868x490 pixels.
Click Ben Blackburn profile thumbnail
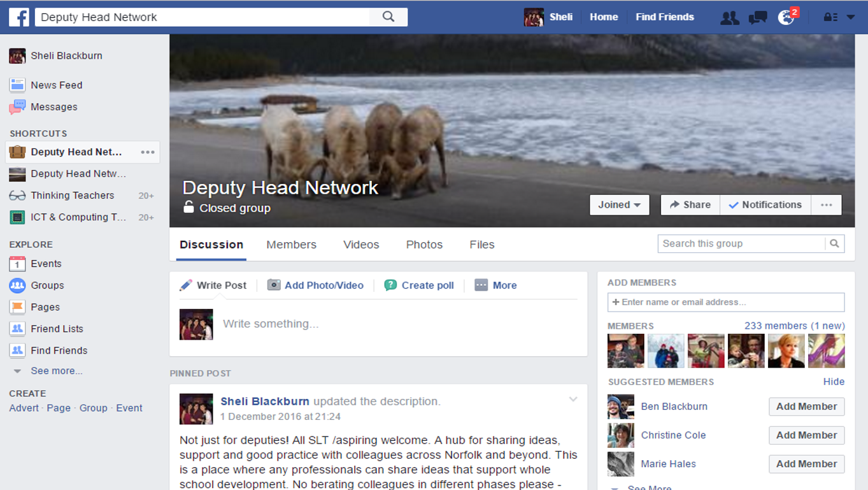point(621,407)
